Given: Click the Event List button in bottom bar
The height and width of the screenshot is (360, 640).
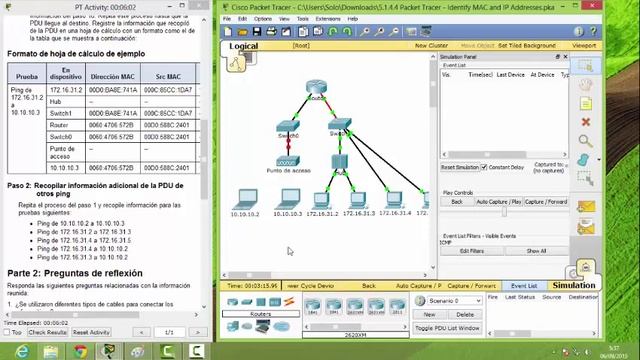Looking at the screenshot, I should tap(524, 286).
